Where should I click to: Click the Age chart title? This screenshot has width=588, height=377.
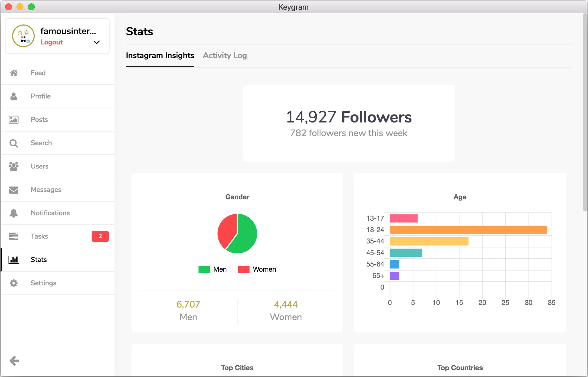pos(460,197)
